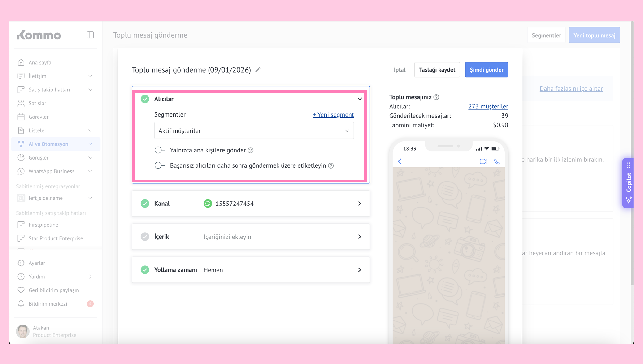Go to Ana sayfa in sidebar
Image resolution: width=643 pixels, height=364 pixels.
pyautogui.click(x=40, y=62)
